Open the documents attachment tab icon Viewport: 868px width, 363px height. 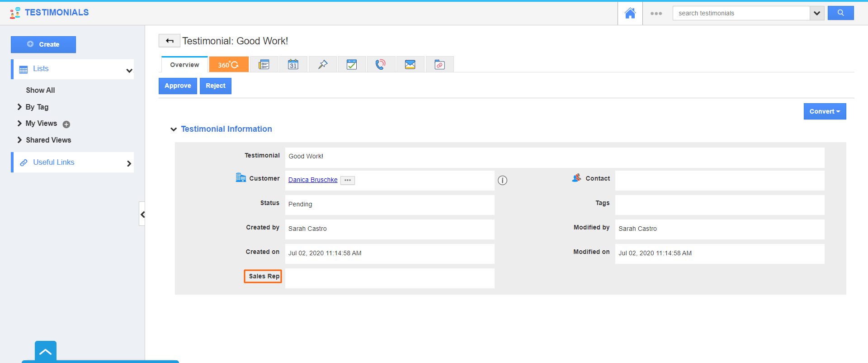coord(439,65)
